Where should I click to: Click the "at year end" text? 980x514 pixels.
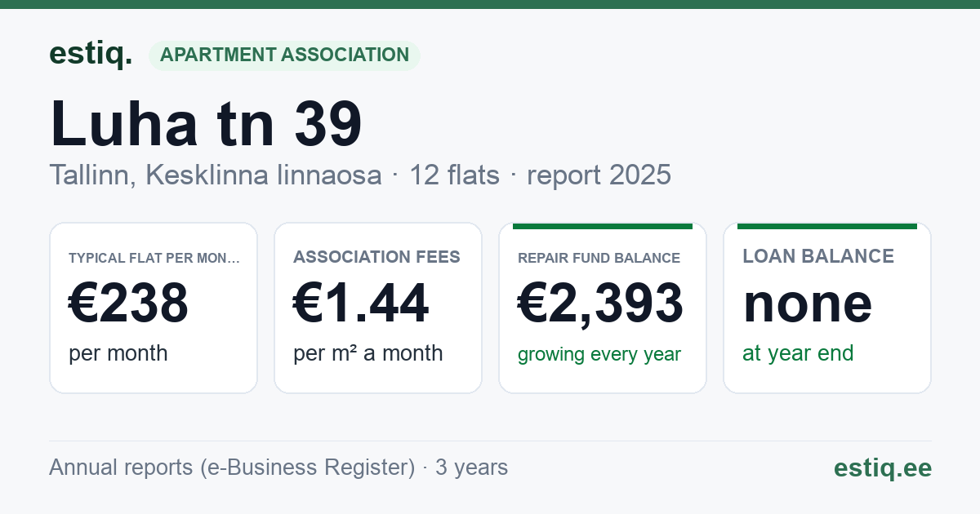coord(798,353)
